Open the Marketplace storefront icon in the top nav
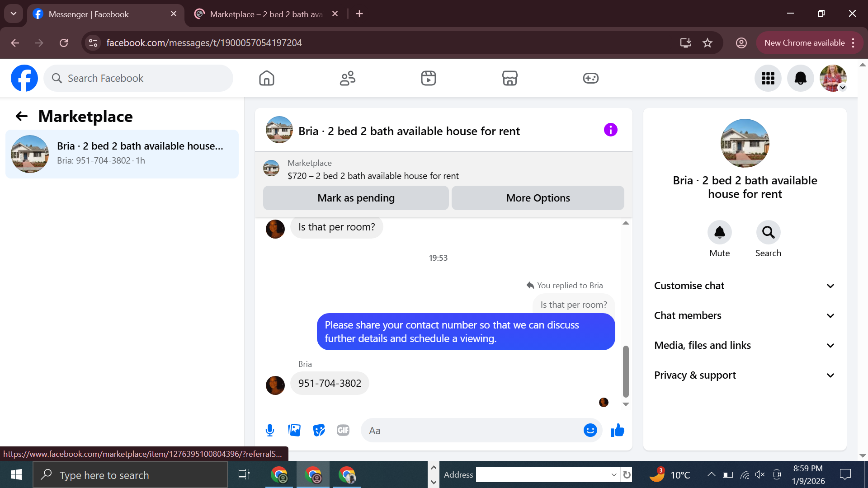Viewport: 868px width, 488px height. click(509, 78)
